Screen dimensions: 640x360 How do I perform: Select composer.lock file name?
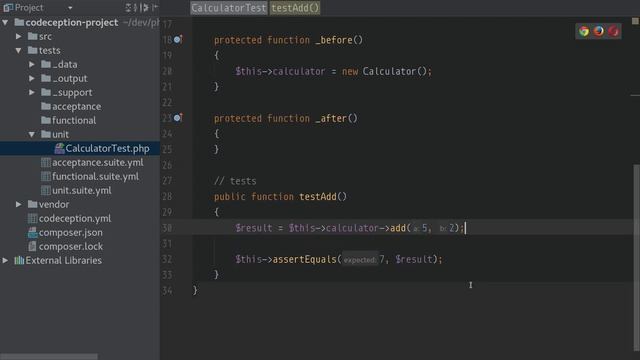tap(71, 246)
